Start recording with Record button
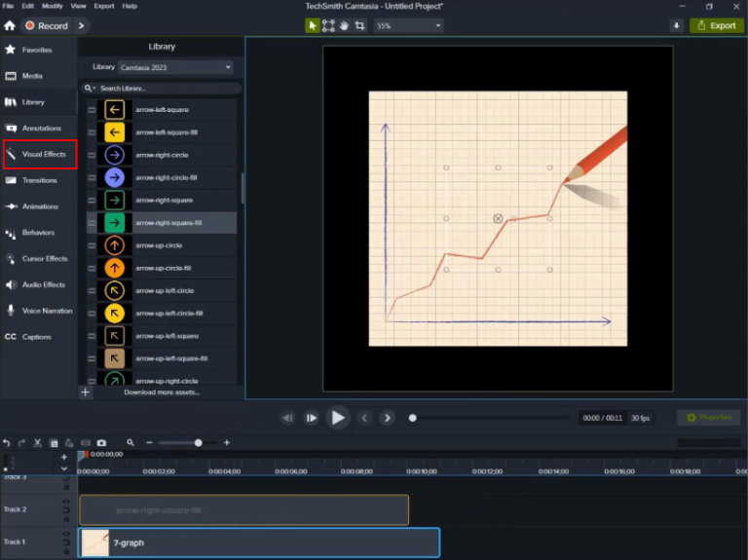This screenshot has height=560, width=748. (47, 25)
